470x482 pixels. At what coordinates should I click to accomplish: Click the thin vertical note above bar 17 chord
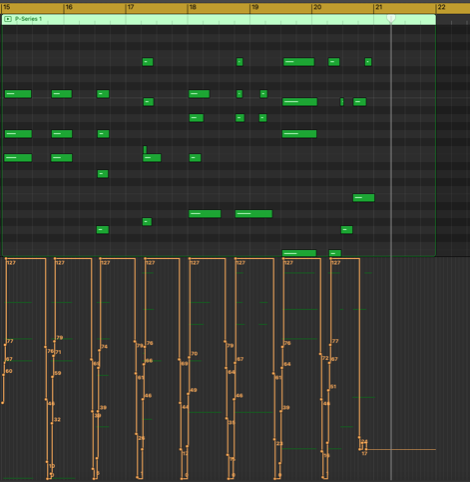(x=145, y=149)
